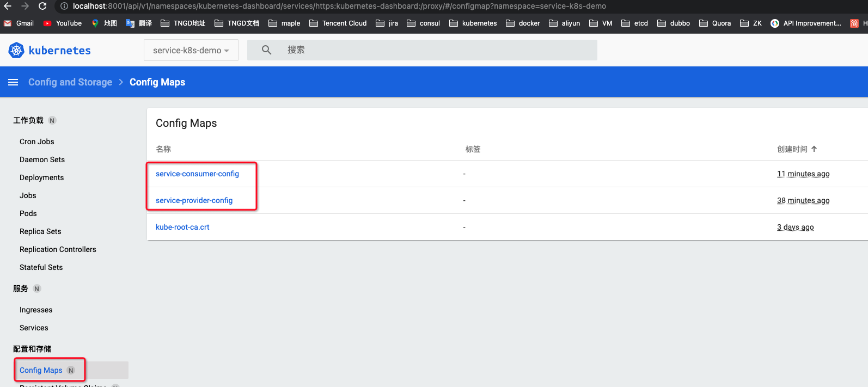Screen dimensions: 868x387
Task: Navigate to Stateful Sets
Action: pyautogui.click(x=41, y=267)
